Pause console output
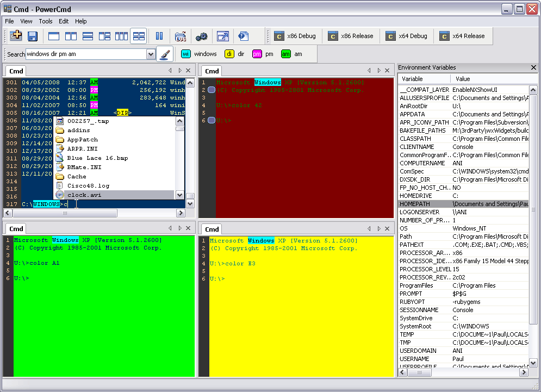Viewport: 541px width, 392px height. [x=158, y=36]
